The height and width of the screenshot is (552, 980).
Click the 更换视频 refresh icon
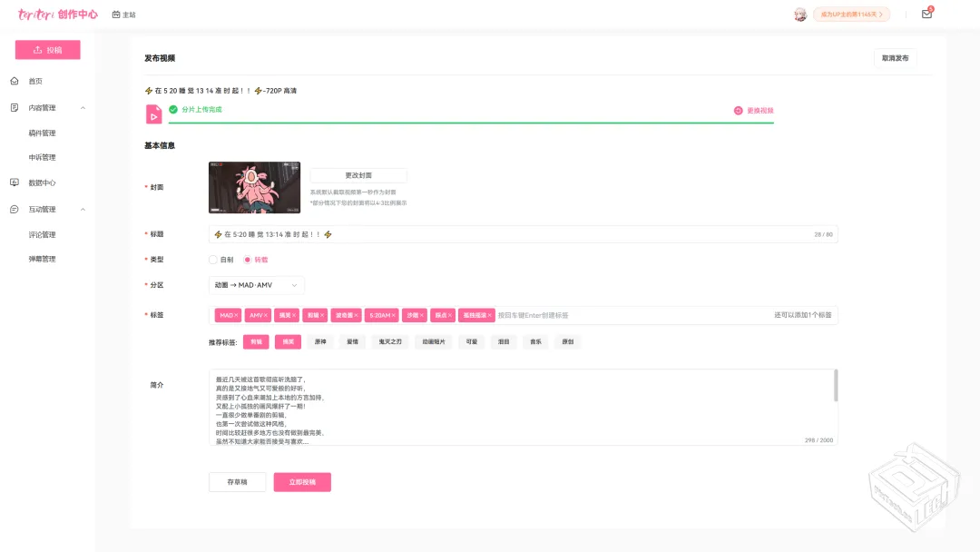tap(739, 111)
